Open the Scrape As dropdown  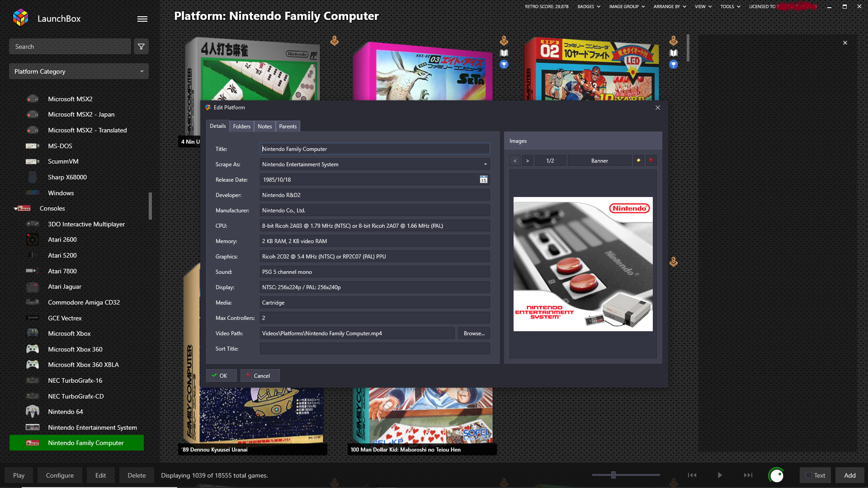pos(375,164)
